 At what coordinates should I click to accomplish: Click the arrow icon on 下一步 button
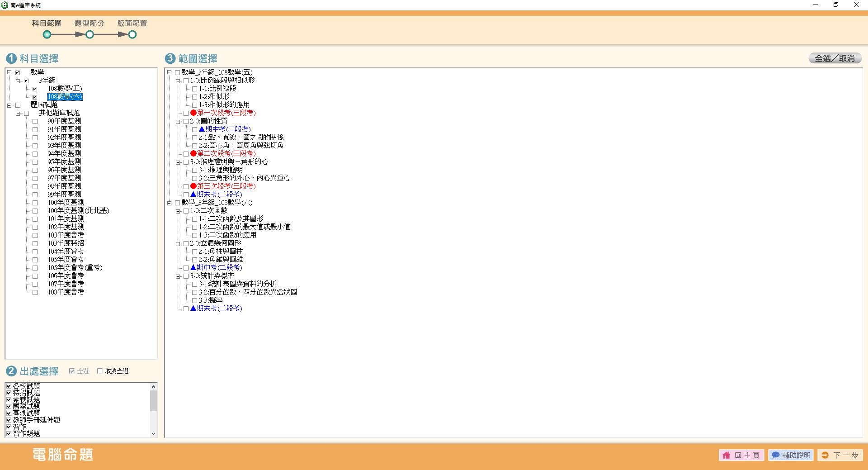click(x=825, y=455)
